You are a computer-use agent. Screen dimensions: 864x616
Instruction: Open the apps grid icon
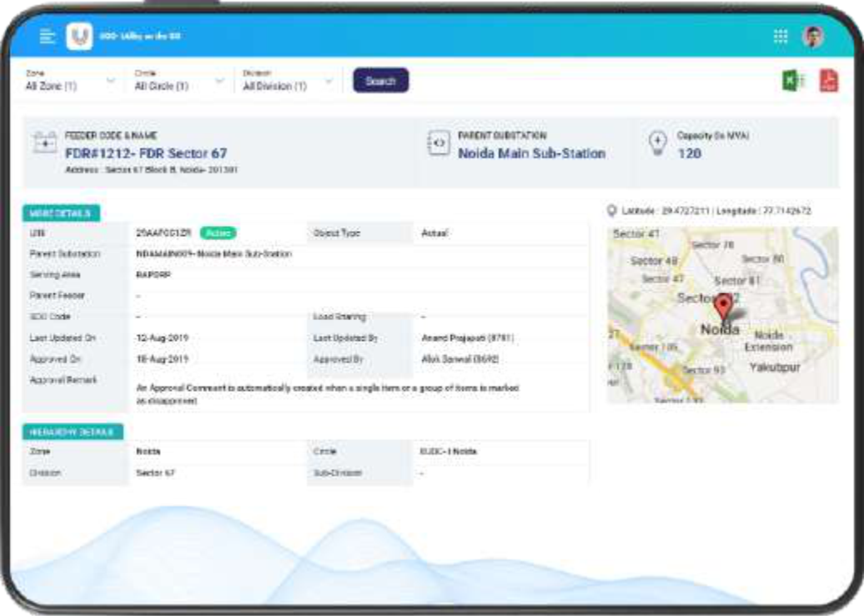click(x=781, y=36)
